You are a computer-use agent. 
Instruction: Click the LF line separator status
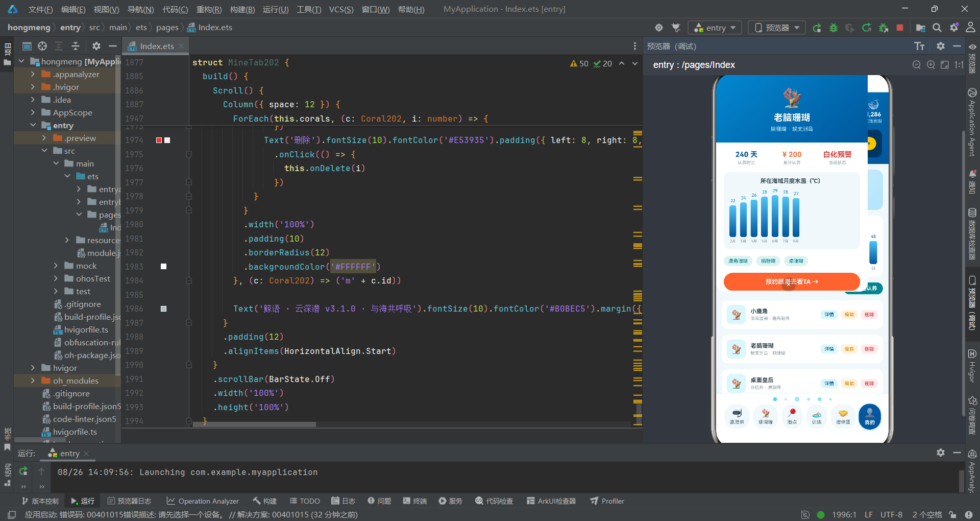pos(869,514)
